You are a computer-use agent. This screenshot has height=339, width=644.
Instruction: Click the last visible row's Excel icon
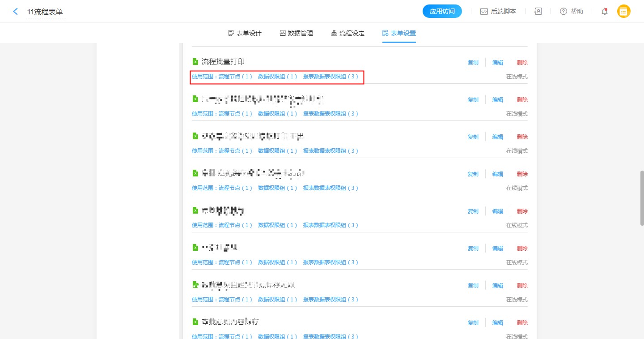coord(195,322)
